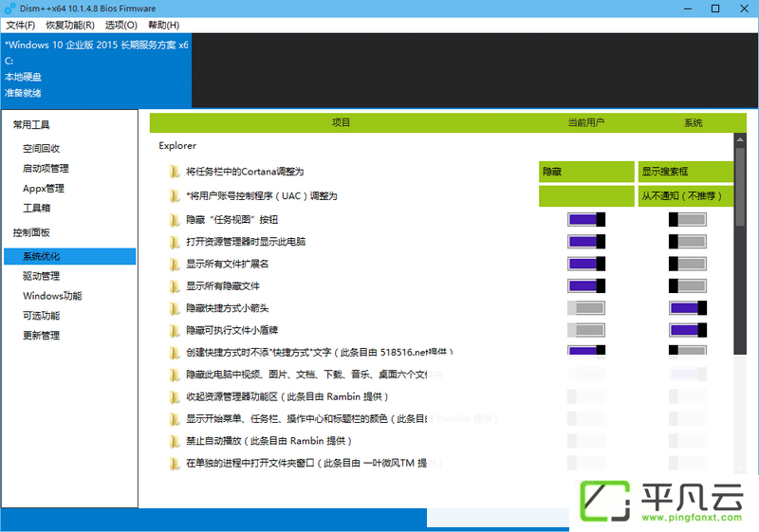Click folder icon beside 显示开始菜单、任务栏 colors row
Screen dimensions: 759x532
point(175,419)
